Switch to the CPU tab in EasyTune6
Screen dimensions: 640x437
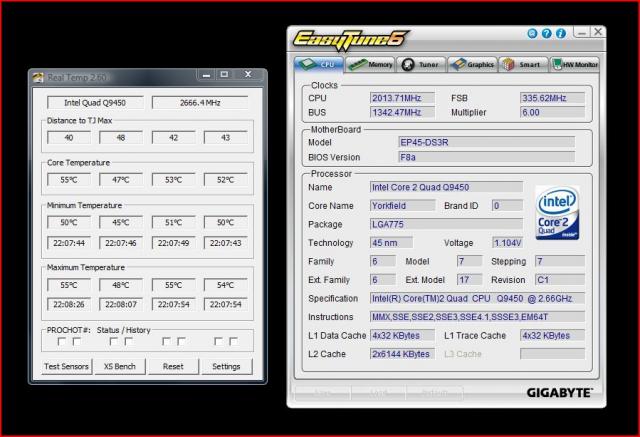point(319,64)
